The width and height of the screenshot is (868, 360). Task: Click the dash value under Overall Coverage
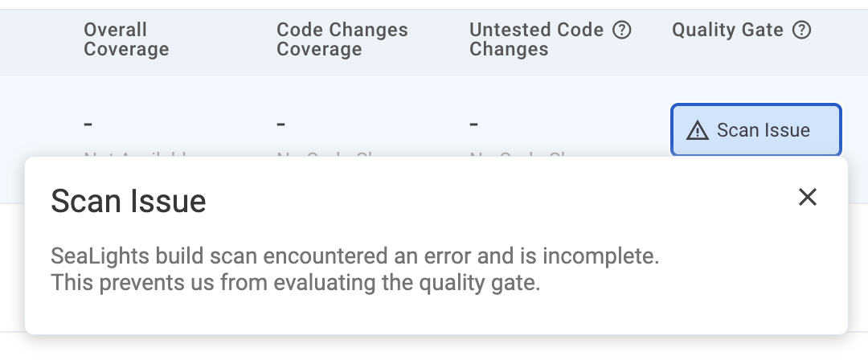click(x=88, y=125)
